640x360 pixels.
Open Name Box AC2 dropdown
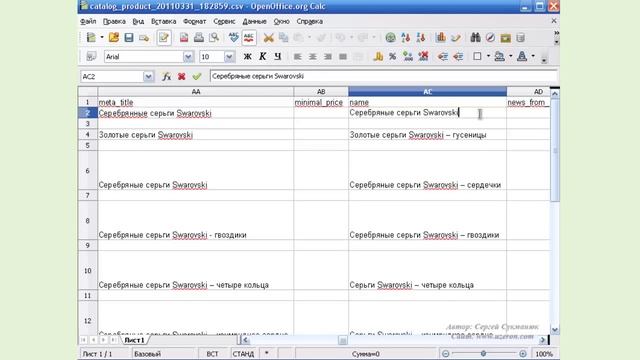click(x=148, y=76)
